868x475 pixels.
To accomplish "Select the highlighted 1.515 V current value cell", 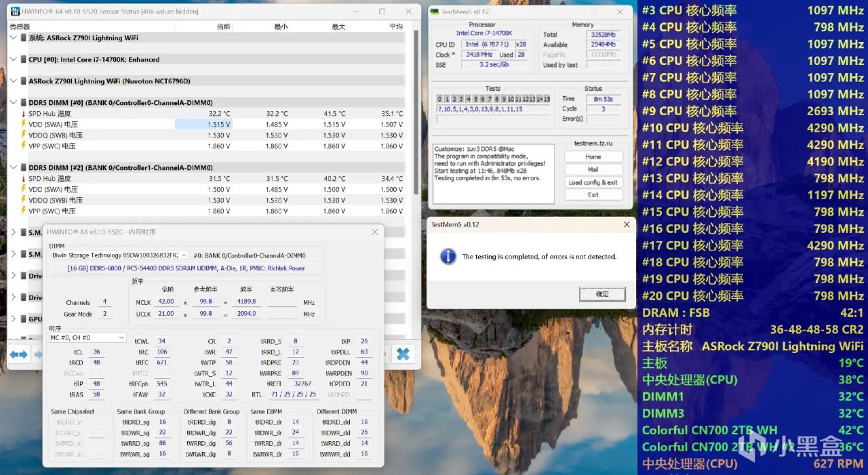I will (x=203, y=125).
